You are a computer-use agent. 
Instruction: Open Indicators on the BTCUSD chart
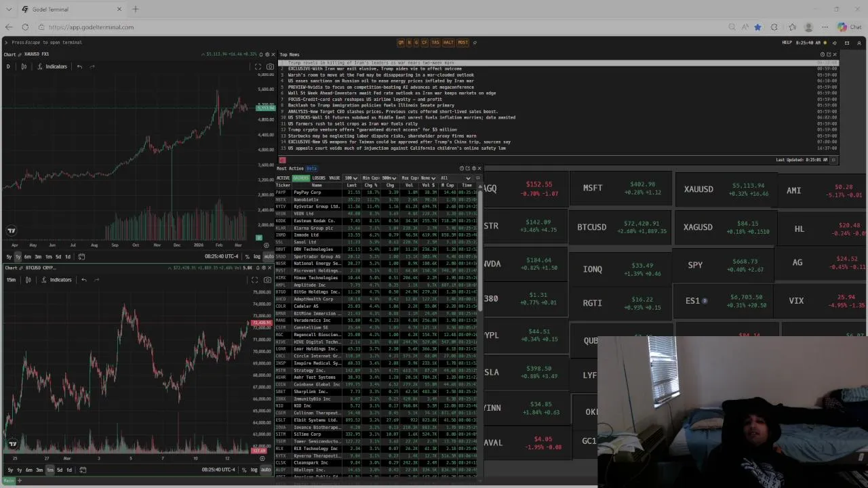click(56, 280)
